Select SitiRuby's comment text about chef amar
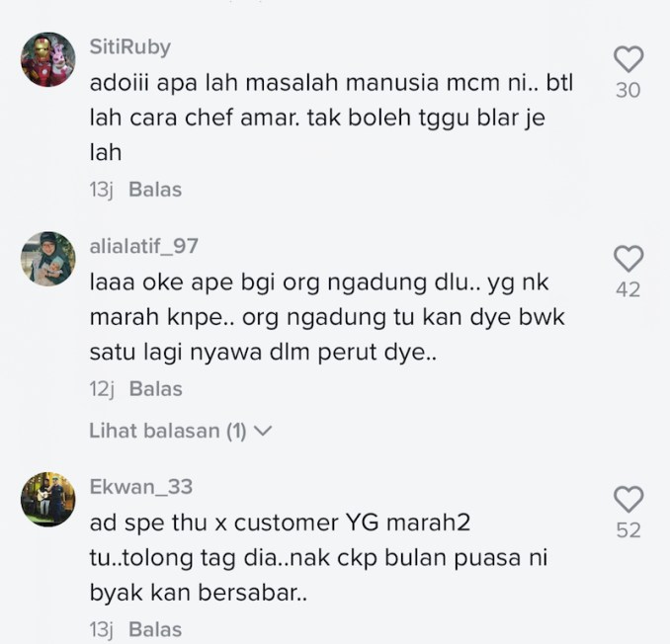This screenshot has width=670, height=644. [331, 118]
